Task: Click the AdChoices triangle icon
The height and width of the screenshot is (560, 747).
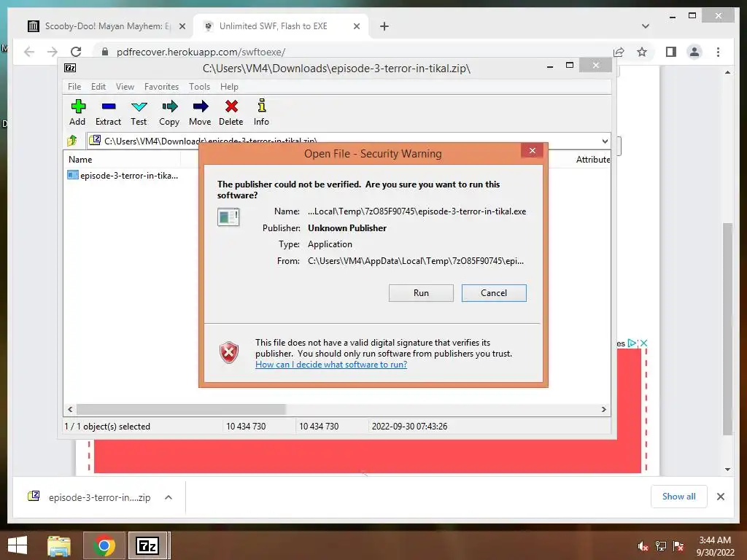Action: pyautogui.click(x=632, y=343)
